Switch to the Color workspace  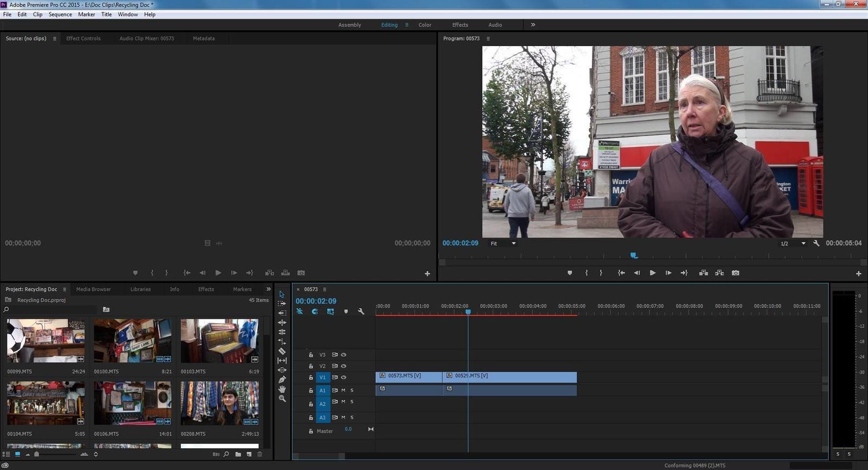coord(425,25)
